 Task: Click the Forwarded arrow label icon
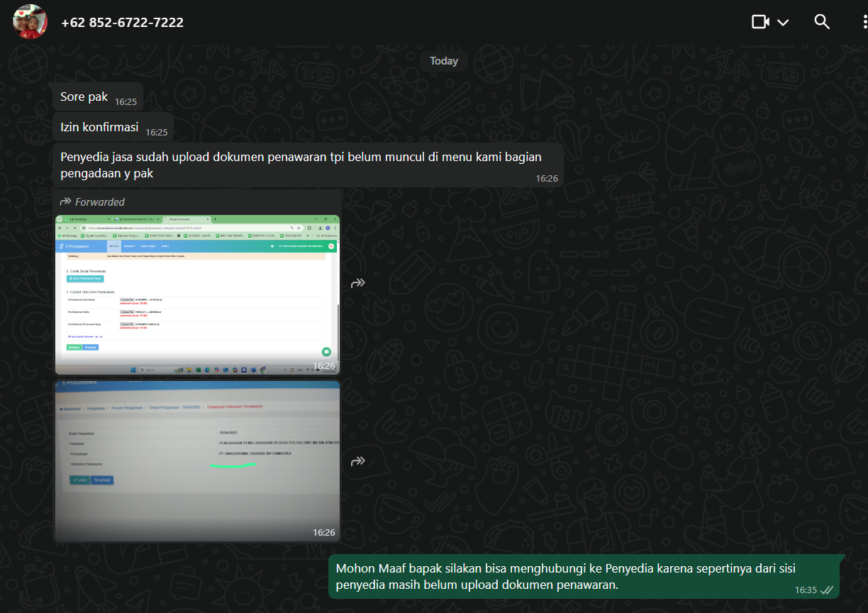[66, 201]
